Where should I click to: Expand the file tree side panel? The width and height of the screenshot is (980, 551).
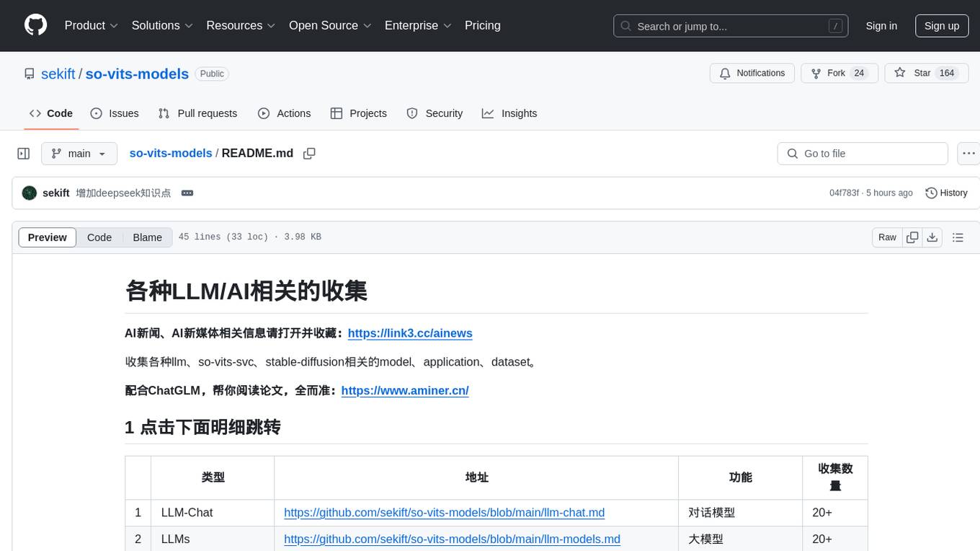point(24,154)
